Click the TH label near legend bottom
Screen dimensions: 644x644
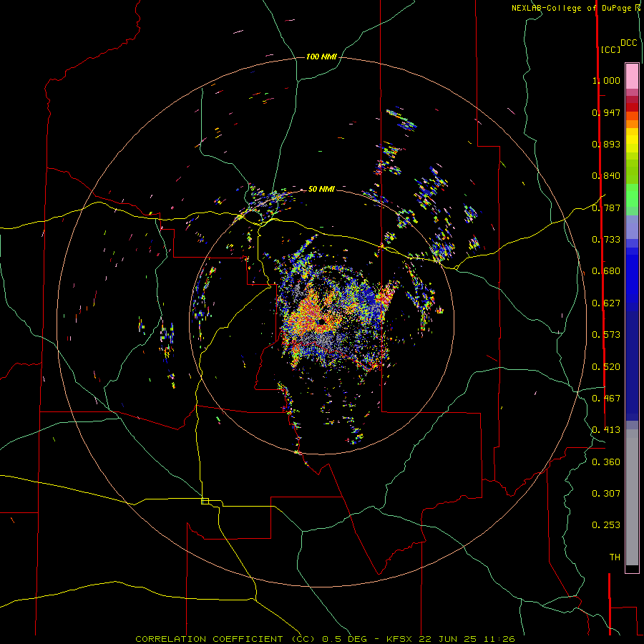(x=615, y=557)
